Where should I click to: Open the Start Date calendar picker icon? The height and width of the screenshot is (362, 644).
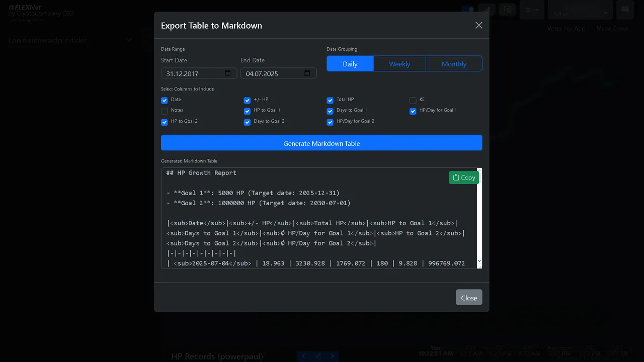pyautogui.click(x=227, y=73)
